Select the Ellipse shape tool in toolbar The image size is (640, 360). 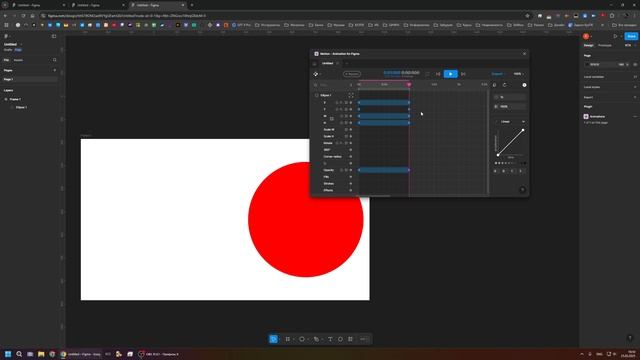tap(302, 339)
